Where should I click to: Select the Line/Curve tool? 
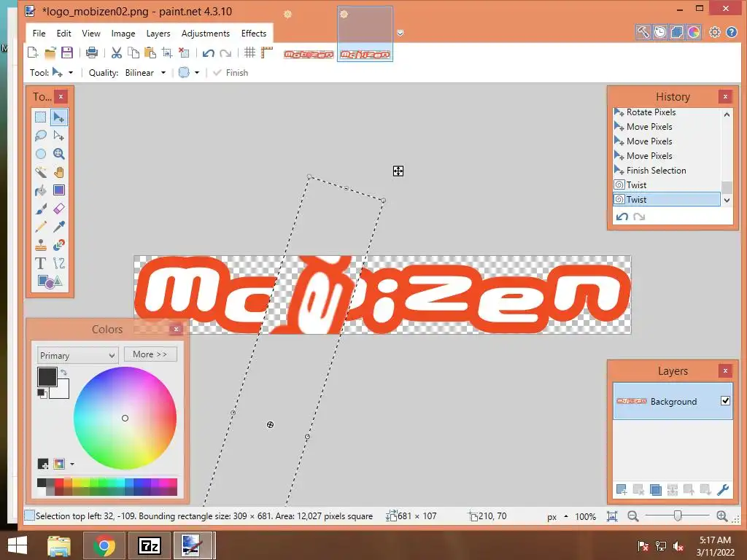59,263
